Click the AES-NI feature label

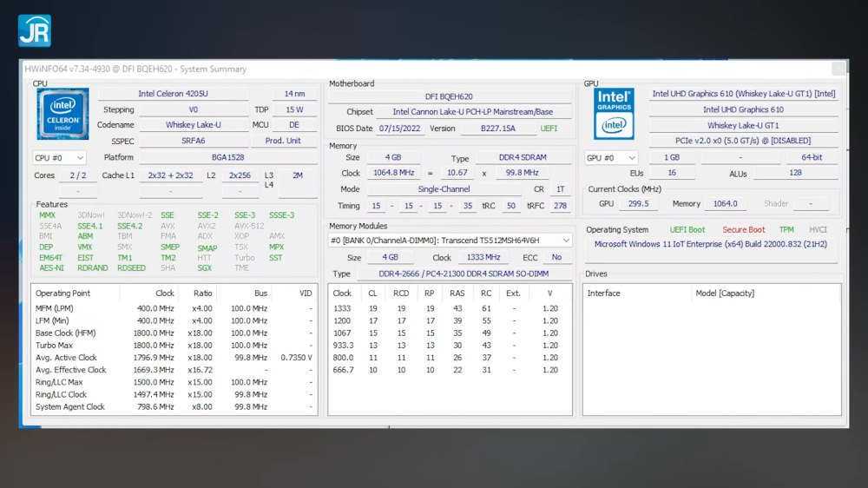[51, 268]
